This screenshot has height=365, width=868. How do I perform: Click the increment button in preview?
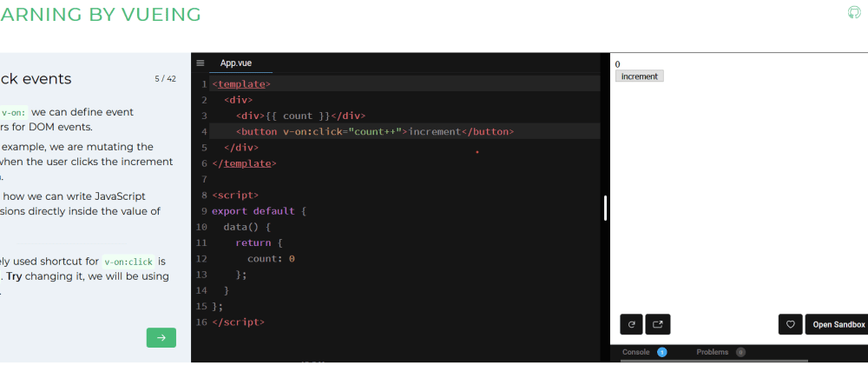pyautogui.click(x=640, y=76)
